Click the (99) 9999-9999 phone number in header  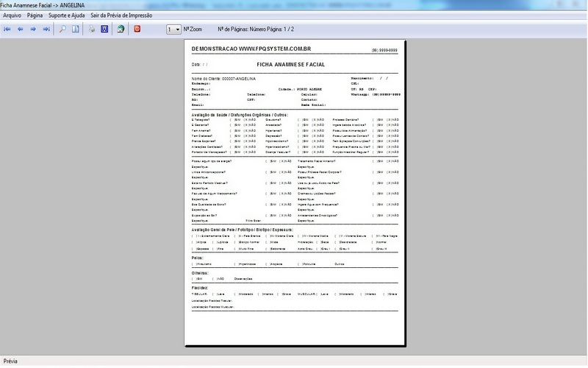tap(384, 50)
